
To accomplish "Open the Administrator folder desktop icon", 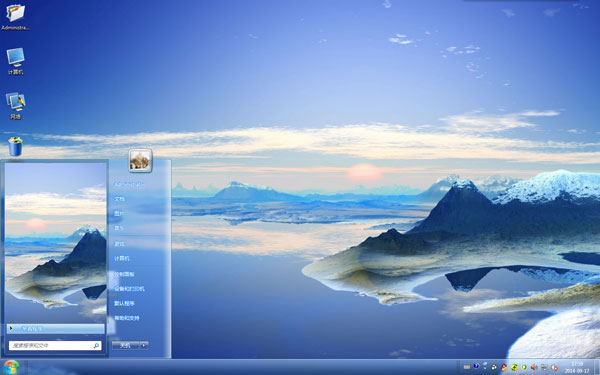I will (15, 16).
